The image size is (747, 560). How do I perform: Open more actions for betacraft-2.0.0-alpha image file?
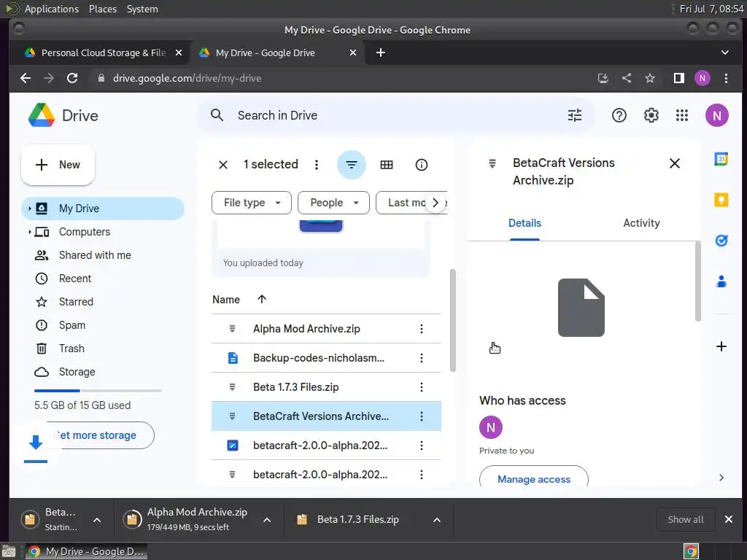click(421, 446)
